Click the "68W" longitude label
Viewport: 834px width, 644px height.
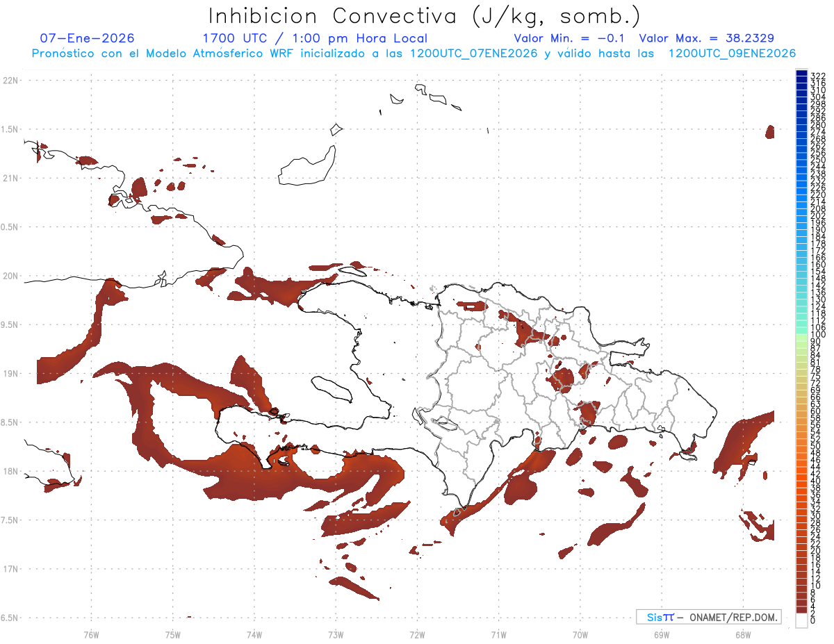742,634
